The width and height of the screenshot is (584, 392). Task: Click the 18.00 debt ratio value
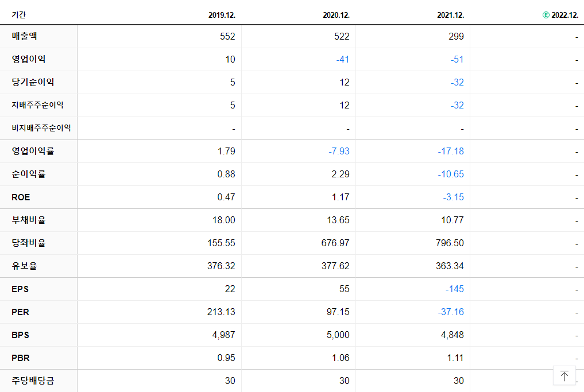coord(224,220)
